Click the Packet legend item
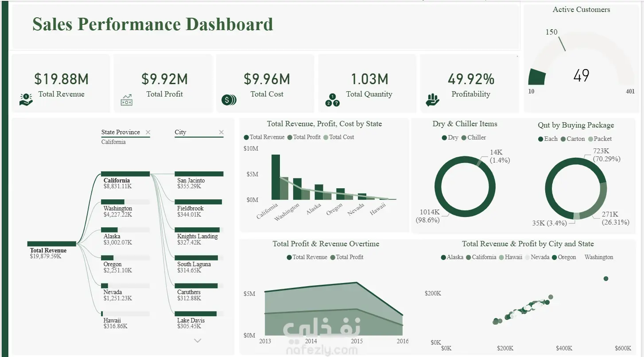Screen dimensions: 644x357 tap(600, 139)
